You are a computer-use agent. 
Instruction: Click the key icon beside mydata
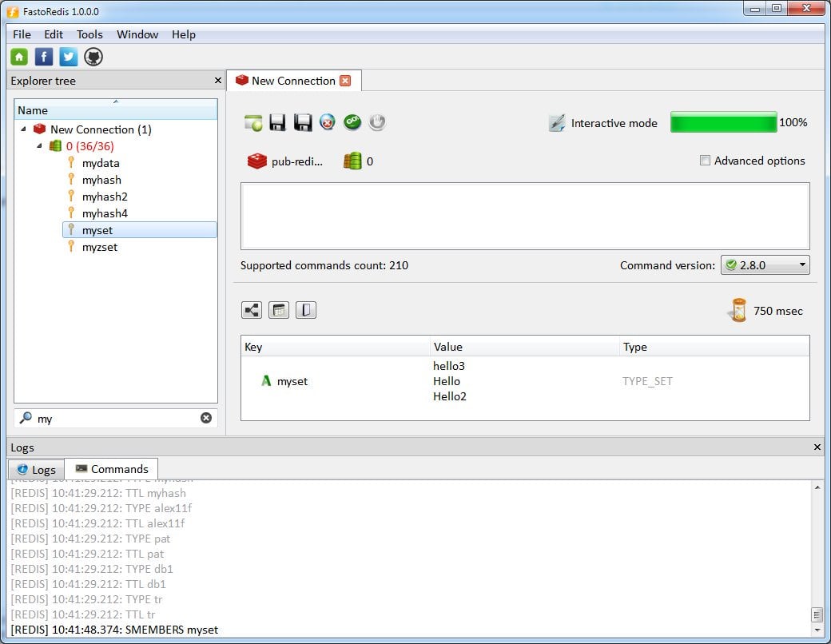coord(71,163)
